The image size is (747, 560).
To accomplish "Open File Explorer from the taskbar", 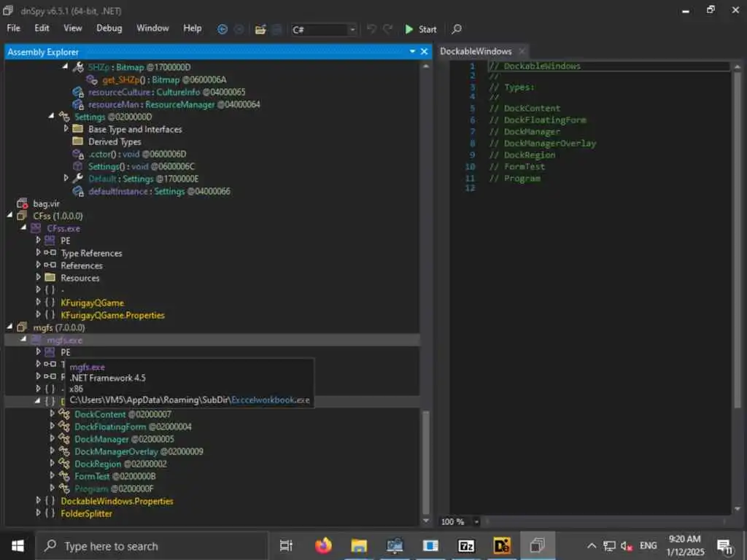I will (359, 545).
